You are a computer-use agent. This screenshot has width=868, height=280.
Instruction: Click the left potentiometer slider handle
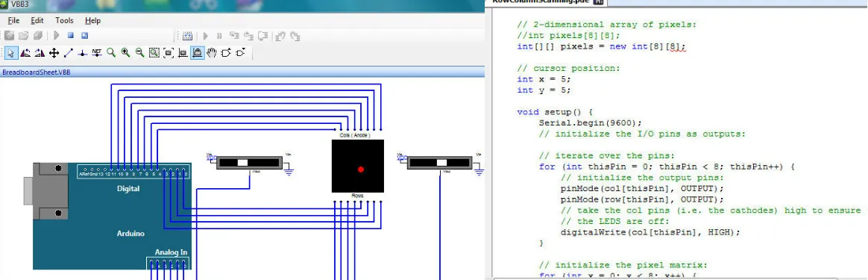click(242, 163)
